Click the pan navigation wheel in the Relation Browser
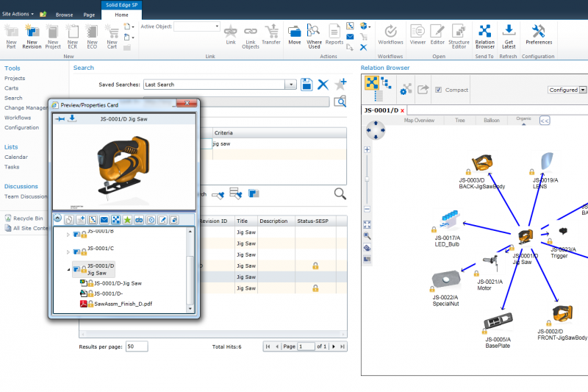588x392 pixels. (x=376, y=130)
